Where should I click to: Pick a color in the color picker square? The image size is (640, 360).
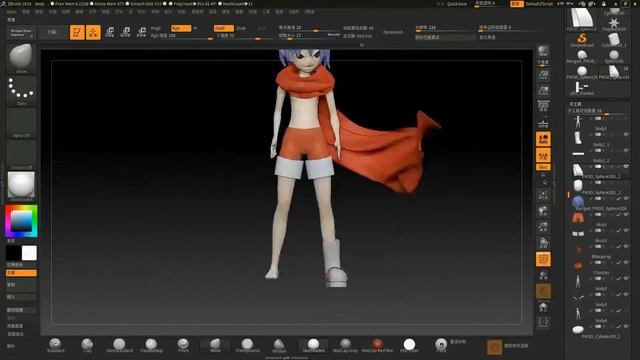21,221
